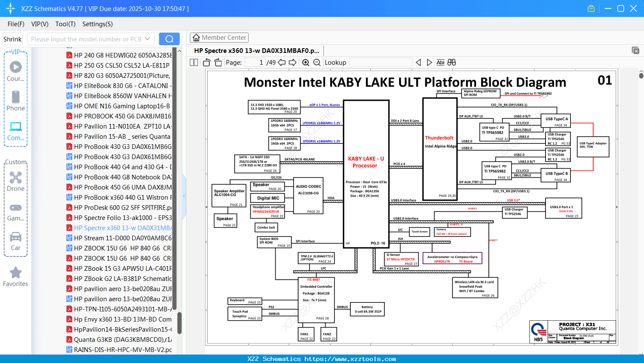Find previous lookup result triangle
644x363 pixels.
418,62
